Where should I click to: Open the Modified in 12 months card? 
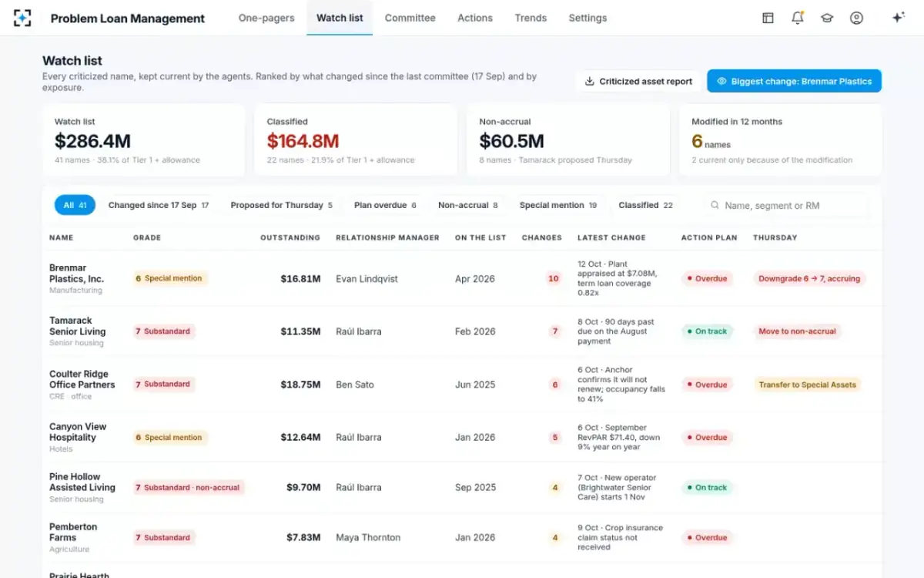coord(781,140)
